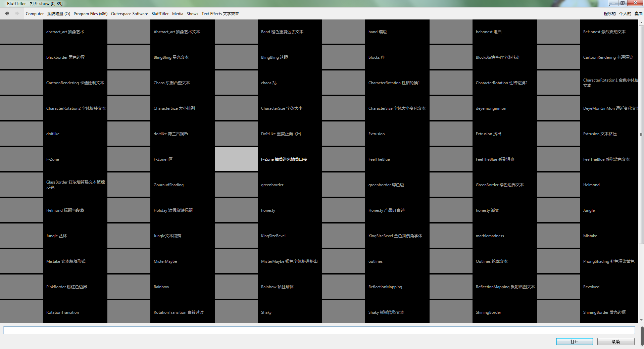644x349 pixels.
Task: Select the Abstract_art 抽象艺术文本 thumbnail
Action: [x=129, y=32]
